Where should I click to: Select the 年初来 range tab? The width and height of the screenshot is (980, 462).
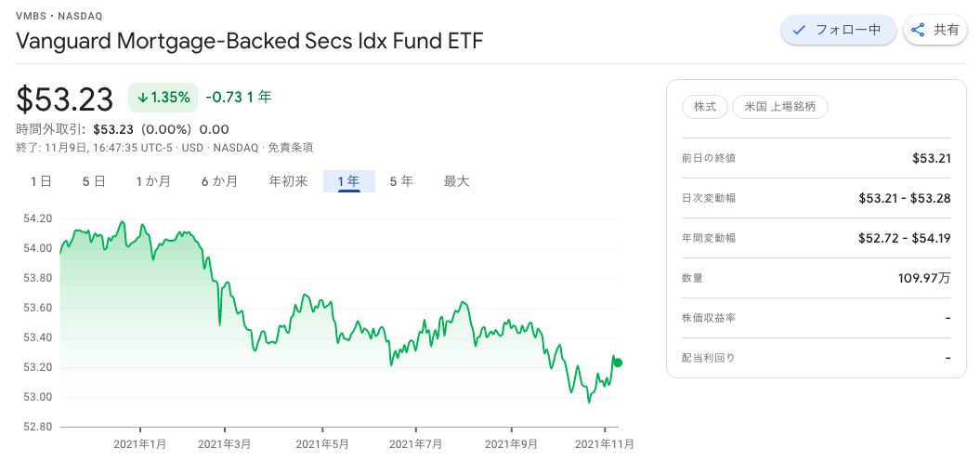pyautogui.click(x=288, y=182)
